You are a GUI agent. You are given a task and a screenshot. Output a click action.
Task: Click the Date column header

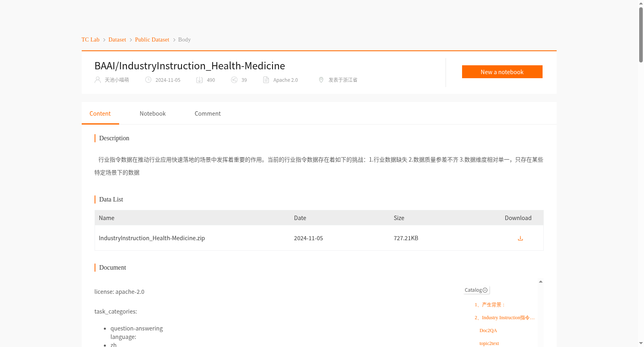coord(300,218)
